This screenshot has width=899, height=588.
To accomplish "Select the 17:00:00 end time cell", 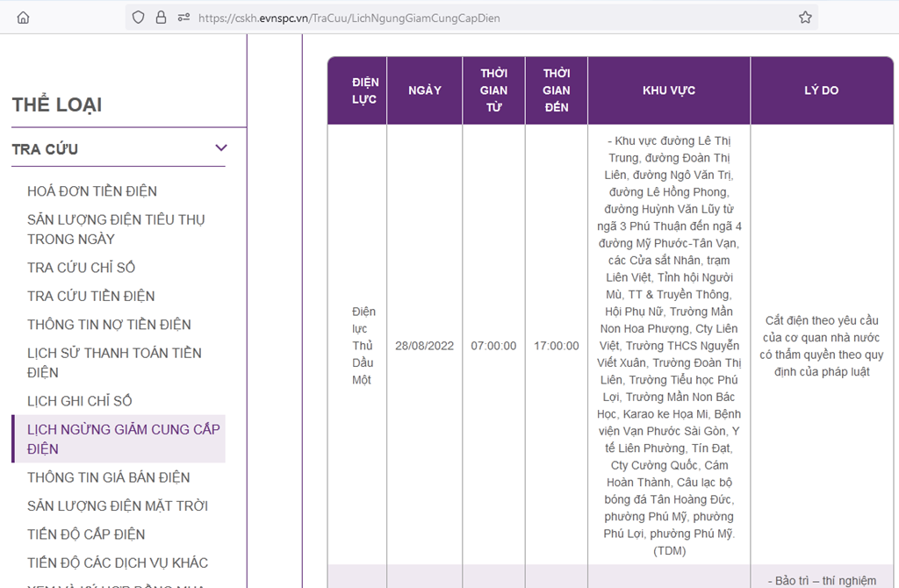I will point(556,346).
